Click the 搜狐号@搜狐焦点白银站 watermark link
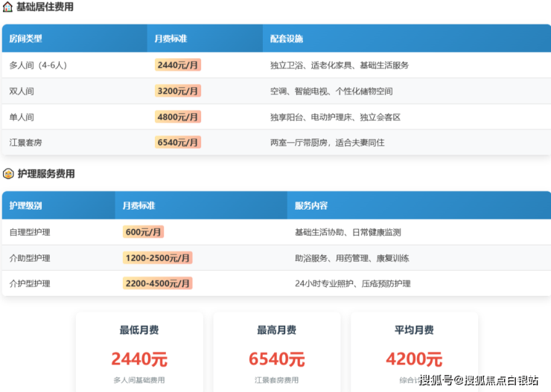This screenshot has width=551, height=392. point(479,381)
